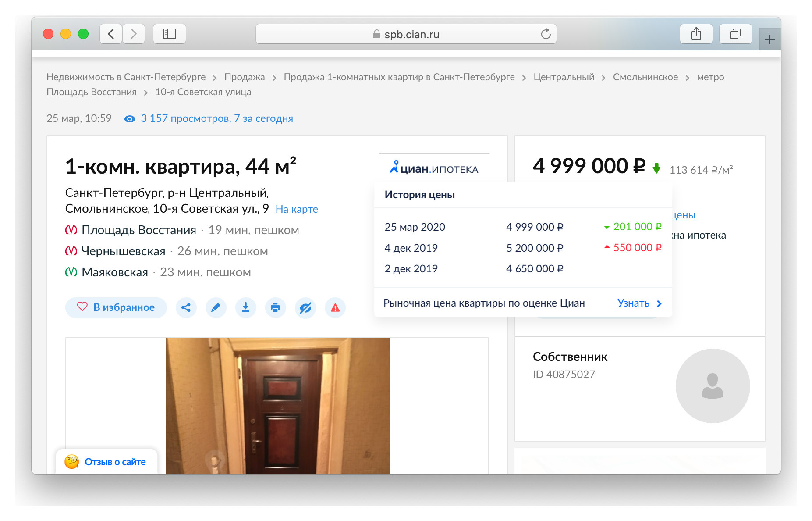Click the red metro icon beside Площадь Восстания
This screenshot has width=812, height=521.
(71, 229)
